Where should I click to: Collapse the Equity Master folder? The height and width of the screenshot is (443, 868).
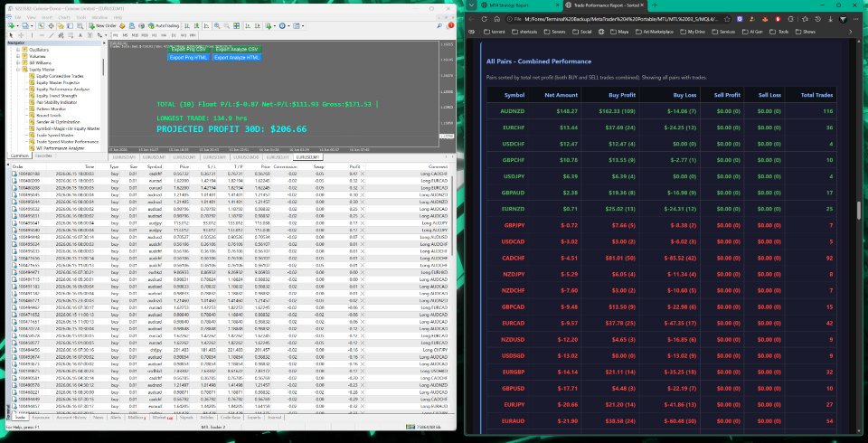18,70
